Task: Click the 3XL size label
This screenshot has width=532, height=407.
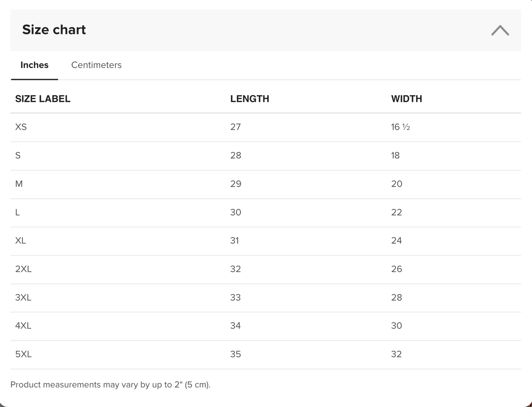Action: click(23, 297)
